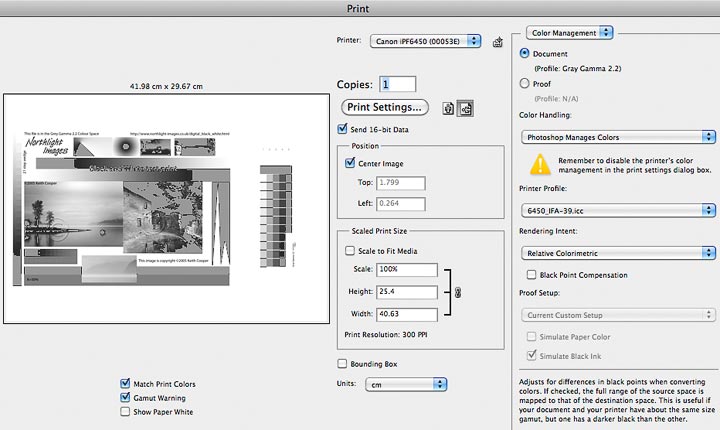720x430 pixels.
Task: Enable Black Point Compensation
Action: tap(531, 275)
